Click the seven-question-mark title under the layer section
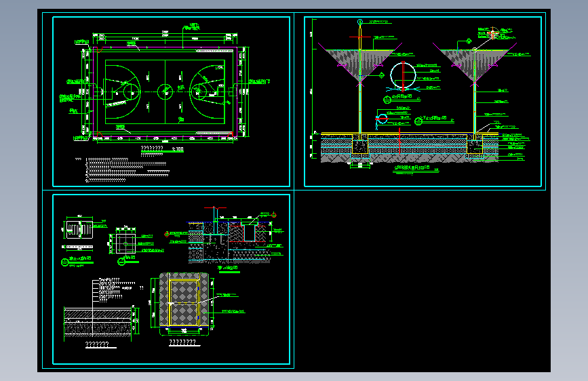The image size is (588, 381). (x=97, y=344)
